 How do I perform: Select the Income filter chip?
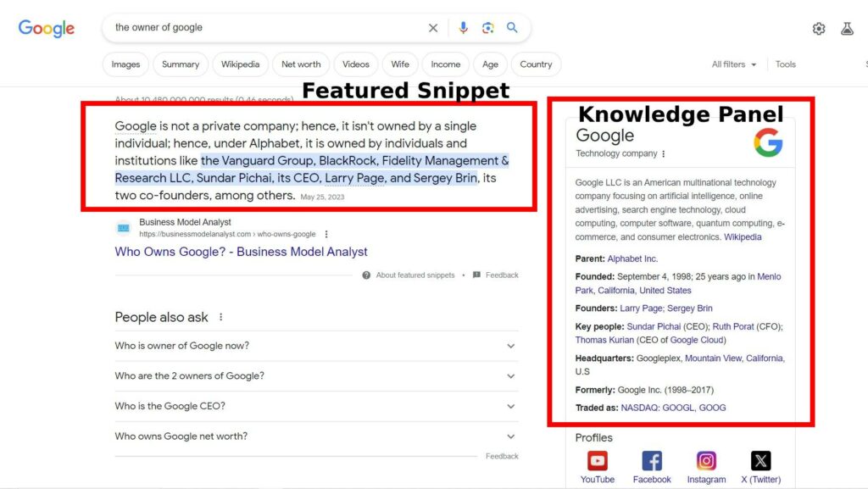tap(446, 64)
